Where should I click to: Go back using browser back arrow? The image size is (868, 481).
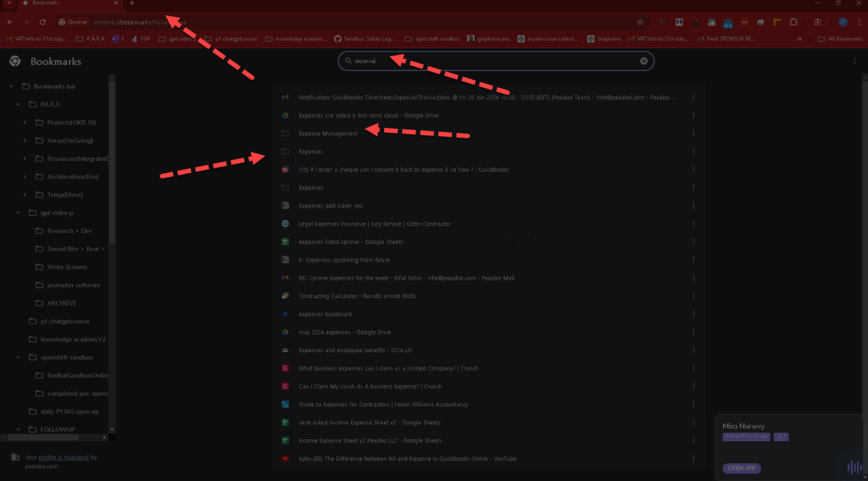pyautogui.click(x=10, y=22)
